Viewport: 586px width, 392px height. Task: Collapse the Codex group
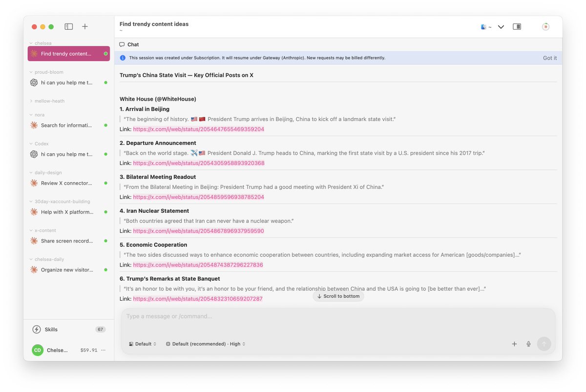pos(39,144)
